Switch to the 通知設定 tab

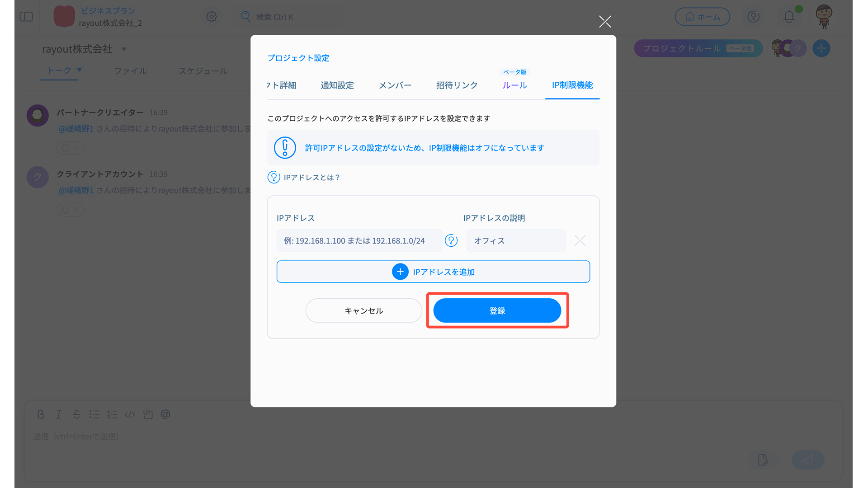coord(337,85)
